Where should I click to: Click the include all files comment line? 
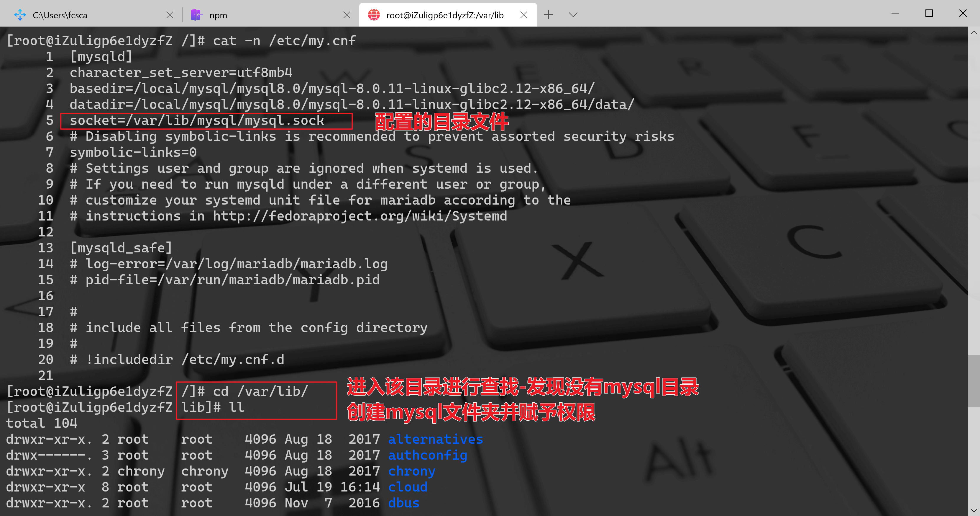click(248, 328)
